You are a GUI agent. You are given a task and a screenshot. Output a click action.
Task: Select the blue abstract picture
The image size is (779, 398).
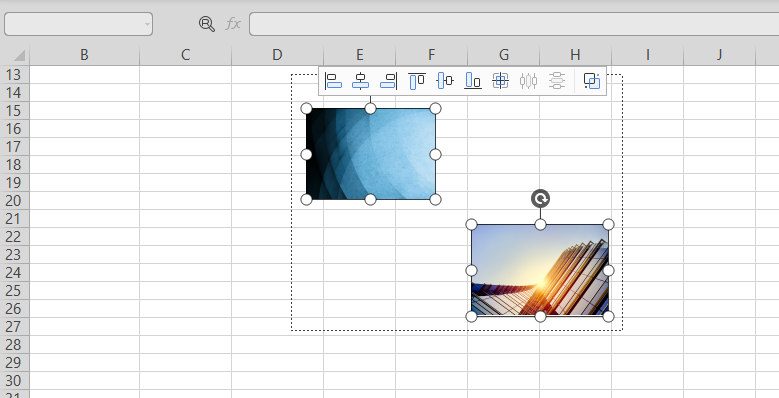[x=371, y=154]
